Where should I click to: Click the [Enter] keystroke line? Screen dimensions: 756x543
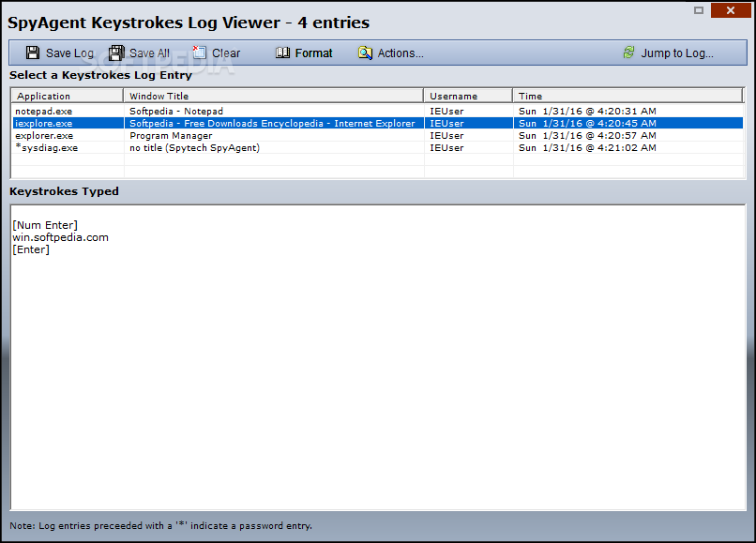click(x=31, y=249)
